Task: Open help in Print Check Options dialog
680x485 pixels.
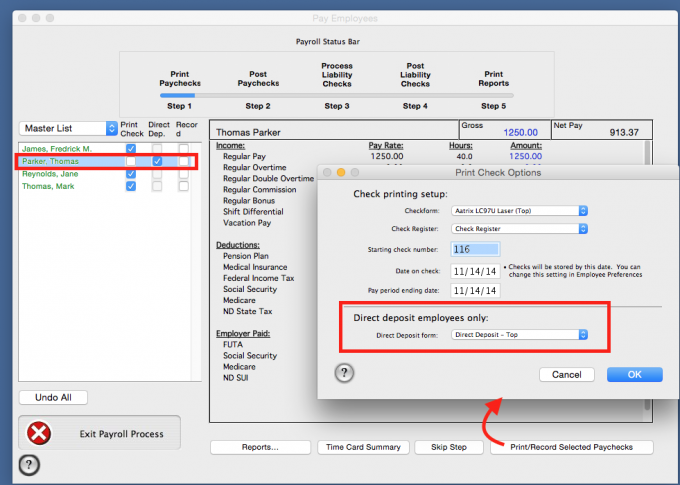Action: [344, 373]
